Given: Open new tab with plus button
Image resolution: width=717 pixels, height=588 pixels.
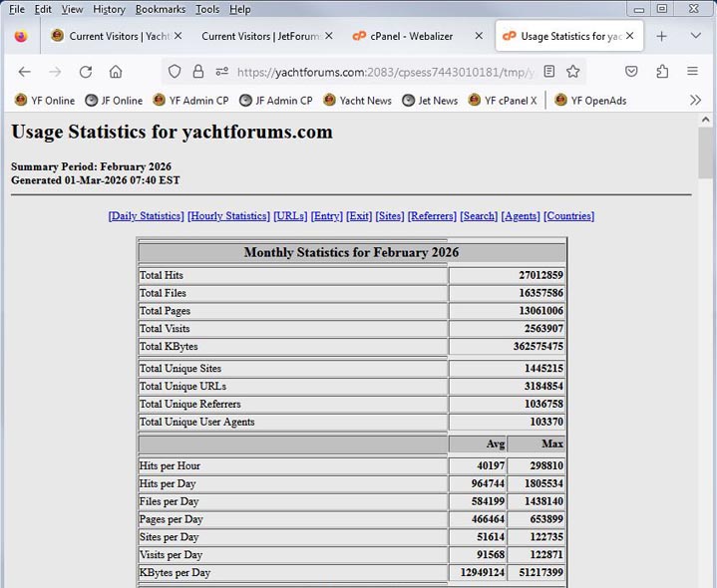Looking at the screenshot, I should coord(661,36).
